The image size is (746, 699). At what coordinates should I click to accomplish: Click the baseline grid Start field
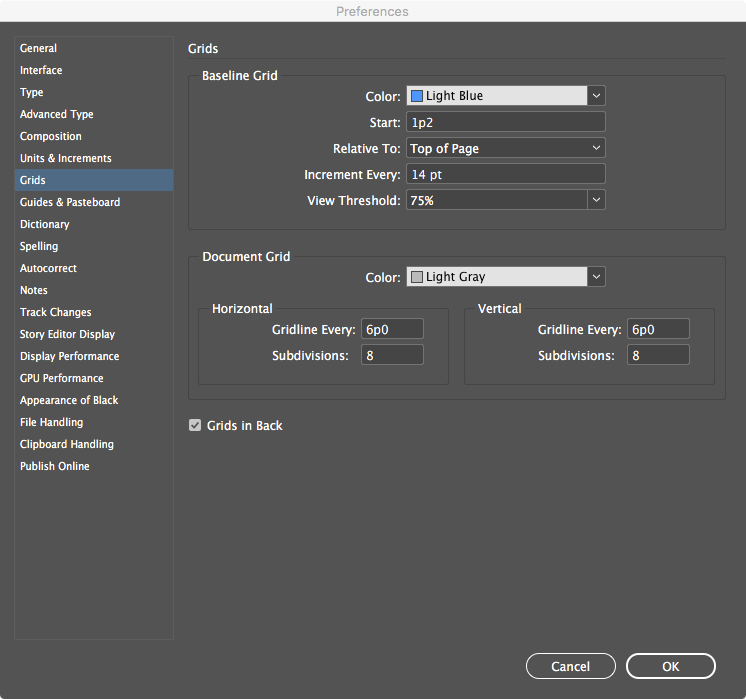click(505, 122)
